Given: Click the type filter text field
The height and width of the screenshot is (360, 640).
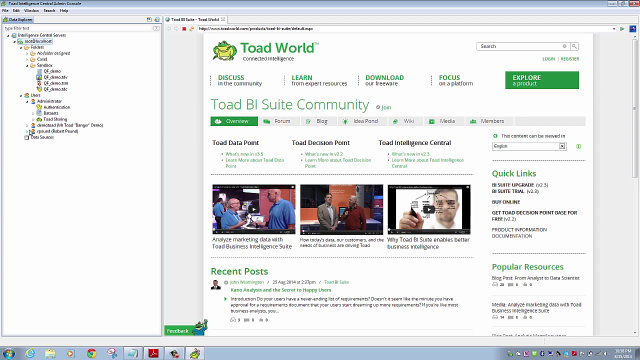Looking at the screenshot, I should coord(78,29).
